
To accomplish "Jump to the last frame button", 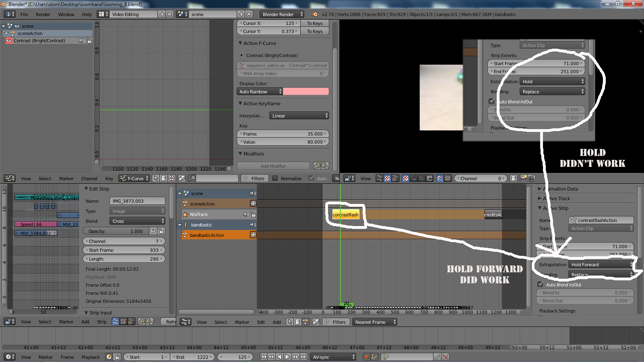I will pyautogui.click(x=303, y=357).
